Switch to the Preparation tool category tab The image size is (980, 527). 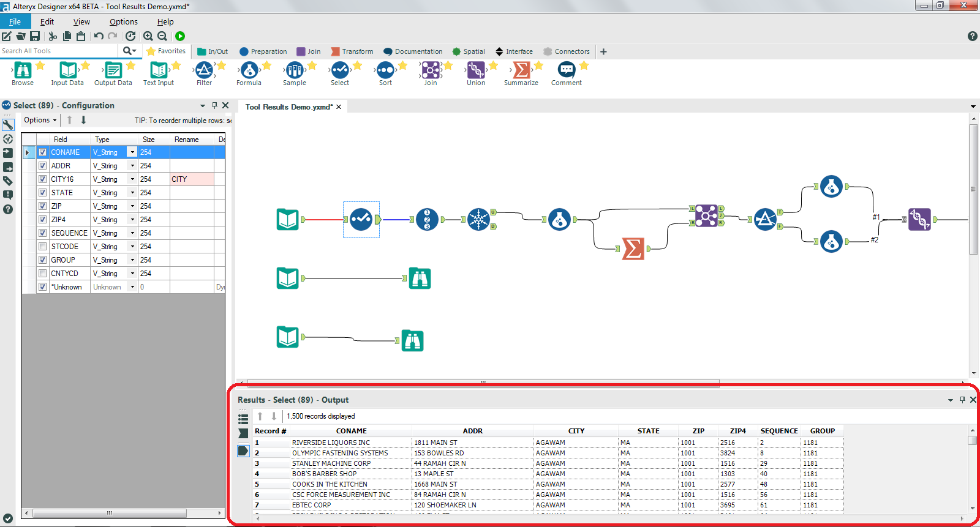coord(263,51)
